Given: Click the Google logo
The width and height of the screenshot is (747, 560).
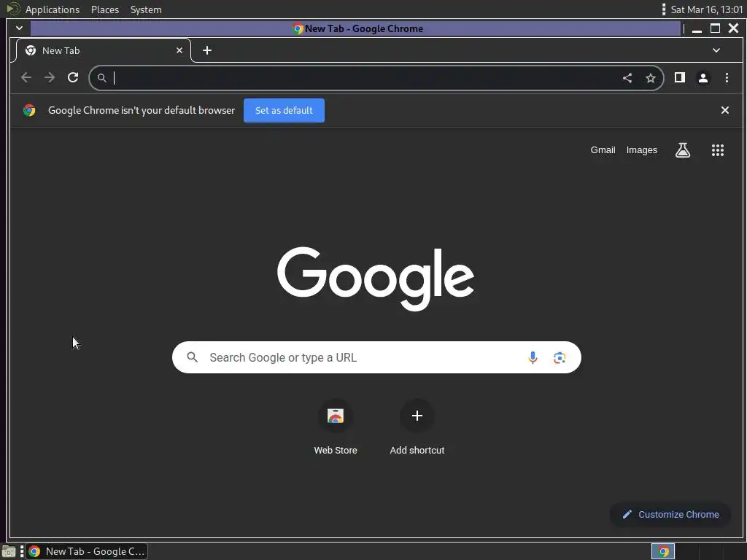Looking at the screenshot, I should click(376, 278).
